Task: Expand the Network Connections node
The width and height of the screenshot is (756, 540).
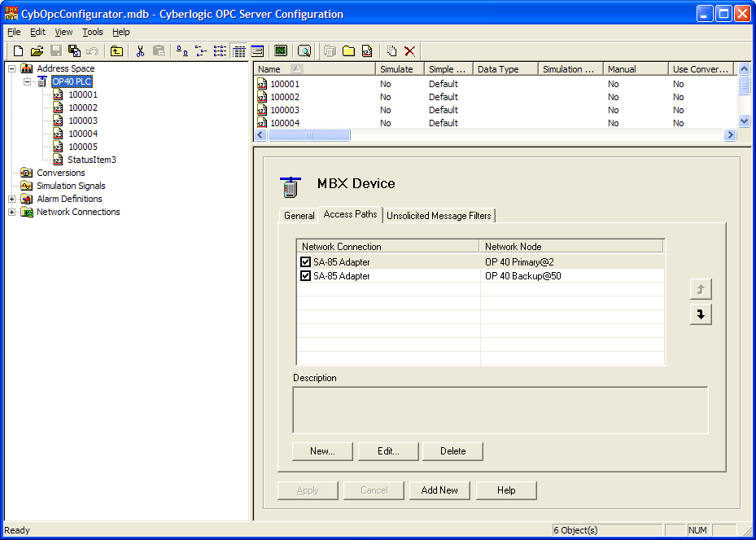Action: [x=12, y=212]
